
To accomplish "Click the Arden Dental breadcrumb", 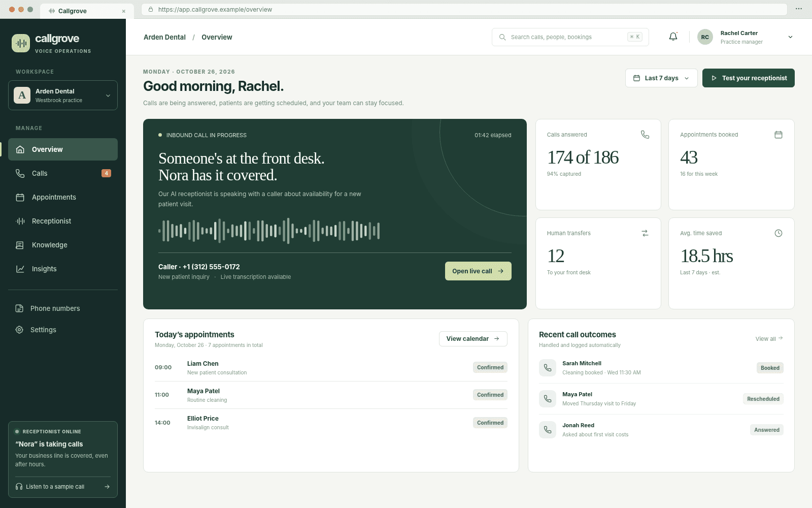I will [164, 37].
